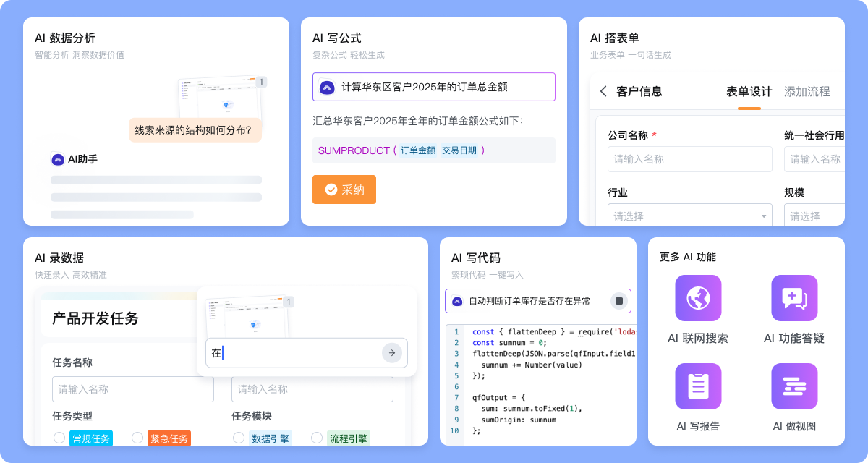Select the 流程引擎 option
The height and width of the screenshot is (463, 868).
click(316, 438)
